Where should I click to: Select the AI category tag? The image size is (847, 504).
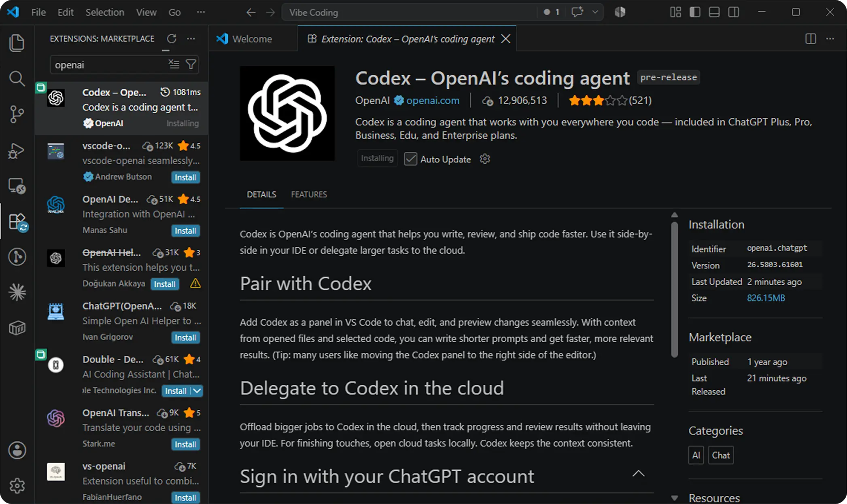click(696, 455)
